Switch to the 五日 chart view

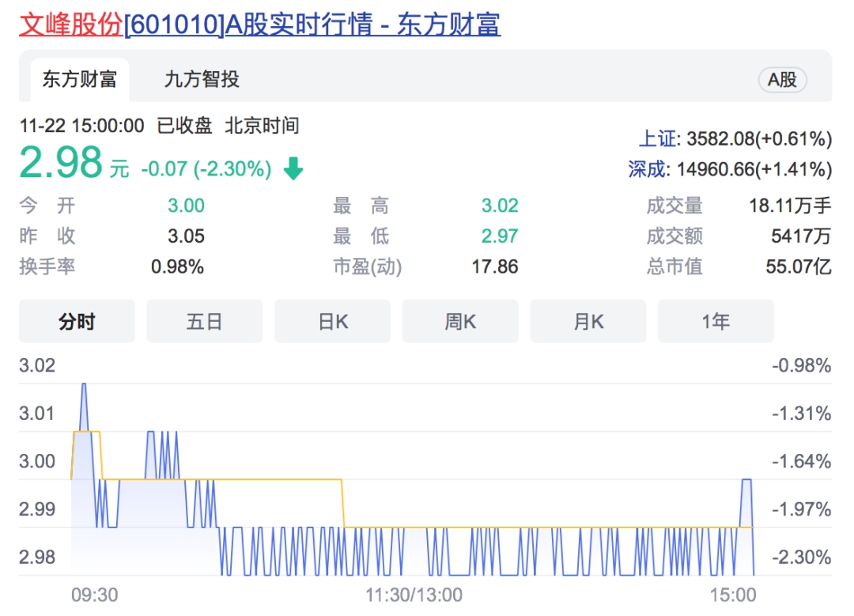[204, 322]
